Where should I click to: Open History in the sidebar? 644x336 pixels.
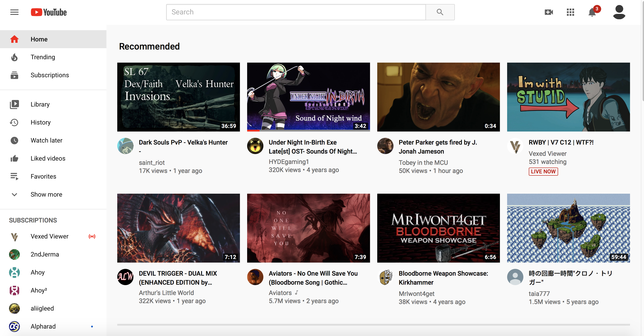[53, 122]
